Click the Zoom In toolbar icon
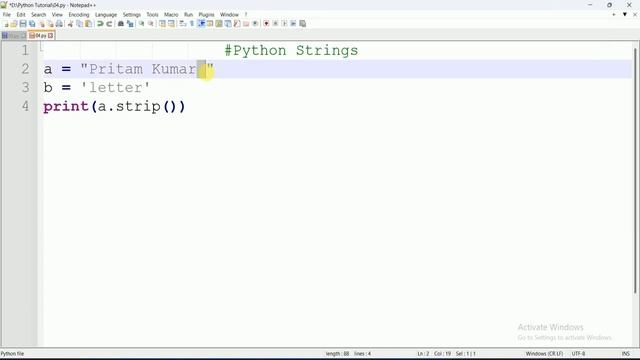Image resolution: width=640 pixels, height=360 pixels. (141, 24)
